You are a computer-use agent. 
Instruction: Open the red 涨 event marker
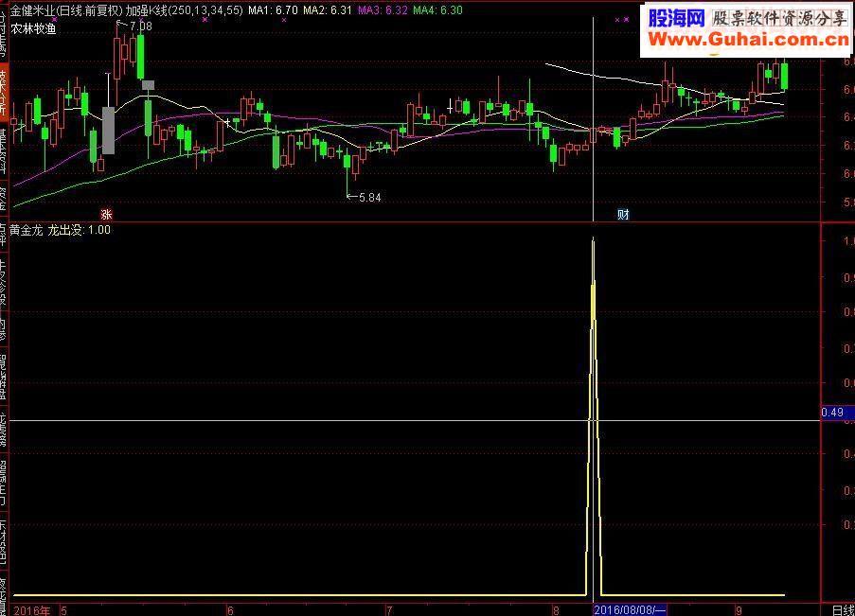(x=106, y=214)
